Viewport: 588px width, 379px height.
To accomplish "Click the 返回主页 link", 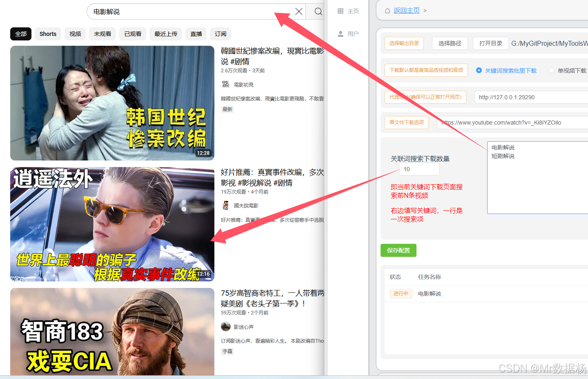I will [406, 11].
